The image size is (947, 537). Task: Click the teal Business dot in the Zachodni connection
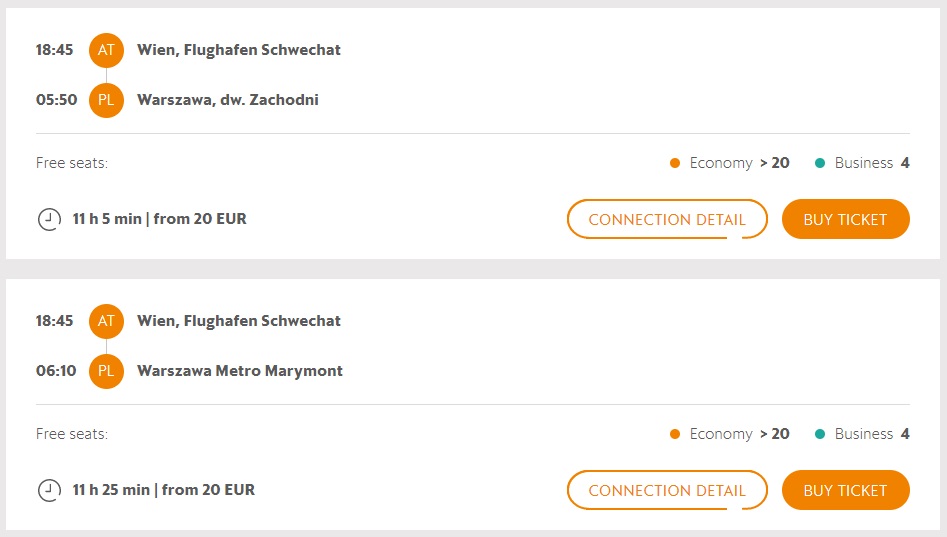click(820, 163)
